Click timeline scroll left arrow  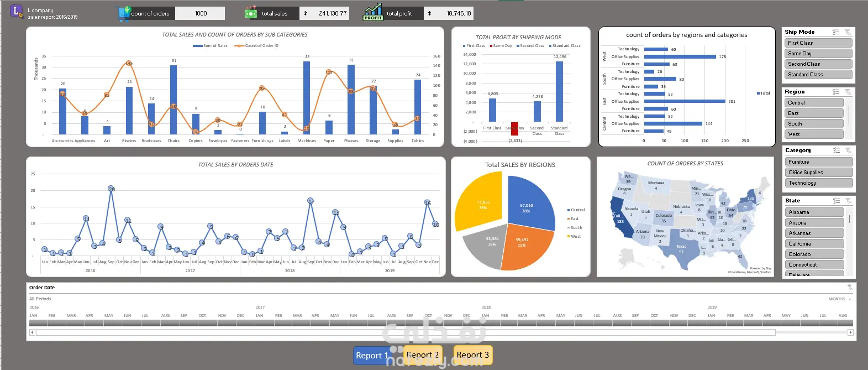pyautogui.click(x=32, y=332)
